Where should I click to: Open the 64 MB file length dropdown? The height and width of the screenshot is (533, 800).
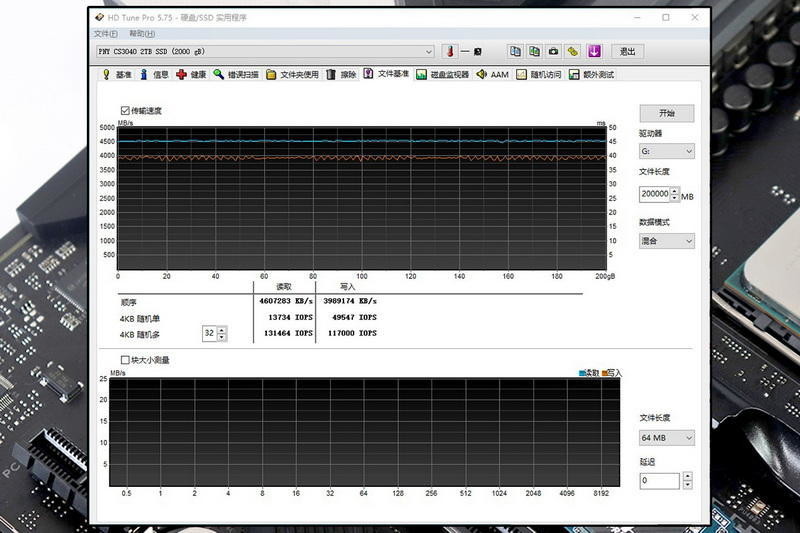pos(666,438)
